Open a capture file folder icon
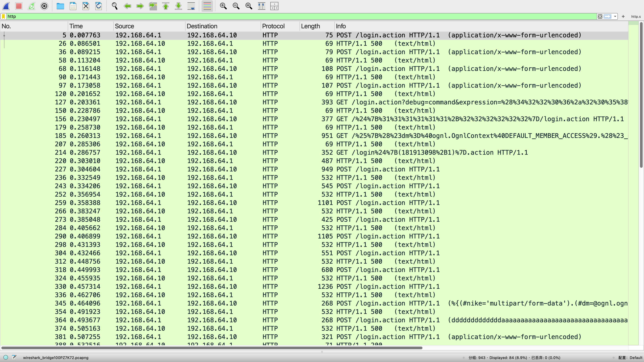 [x=60, y=6]
